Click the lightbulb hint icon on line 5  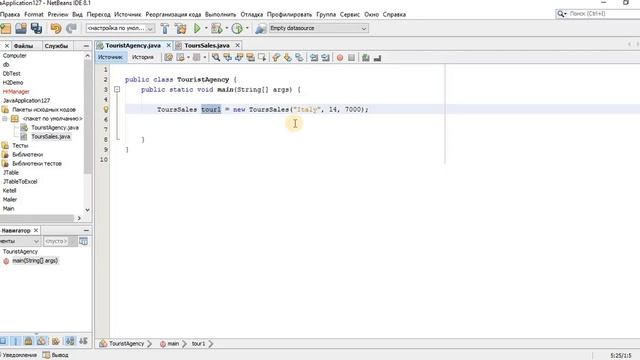pyautogui.click(x=106, y=109)
